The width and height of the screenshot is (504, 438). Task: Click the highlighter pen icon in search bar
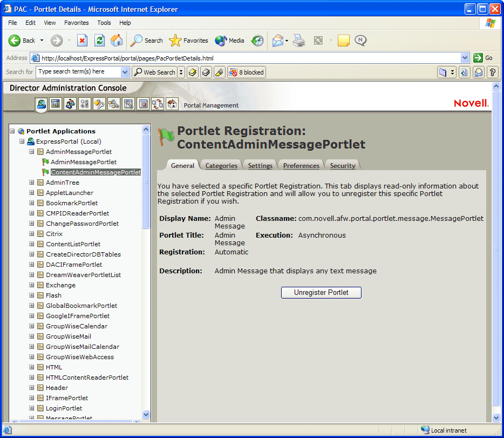click(219, 72)
